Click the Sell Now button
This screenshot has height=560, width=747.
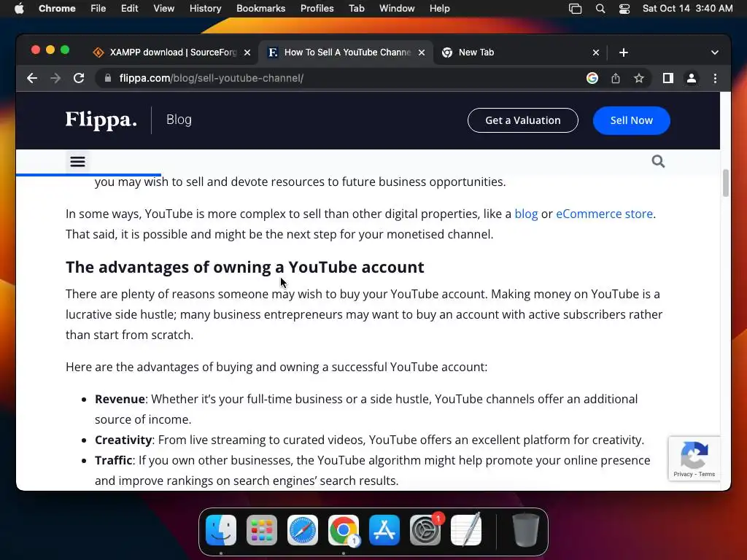(631, 120)
